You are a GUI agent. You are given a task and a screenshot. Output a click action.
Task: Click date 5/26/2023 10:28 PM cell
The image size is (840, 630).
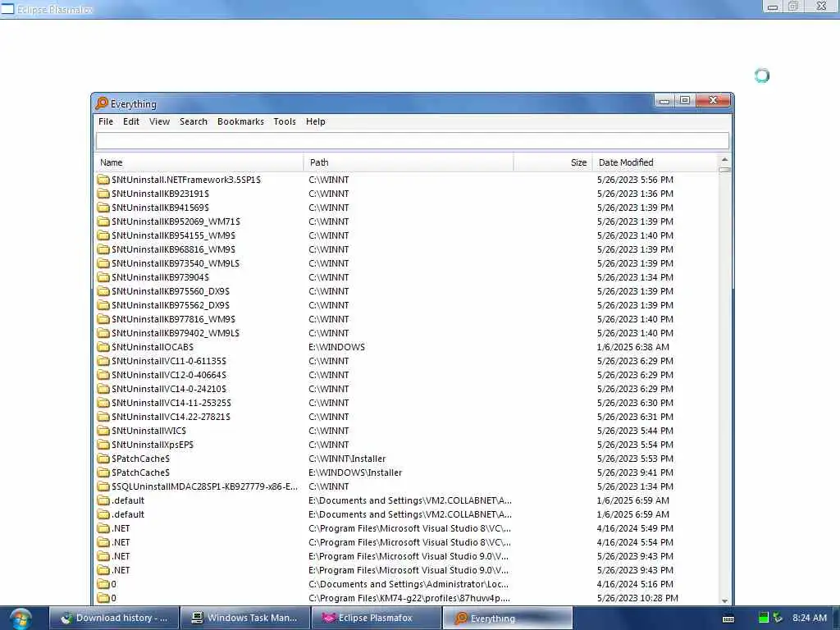(x=637, y=598)
